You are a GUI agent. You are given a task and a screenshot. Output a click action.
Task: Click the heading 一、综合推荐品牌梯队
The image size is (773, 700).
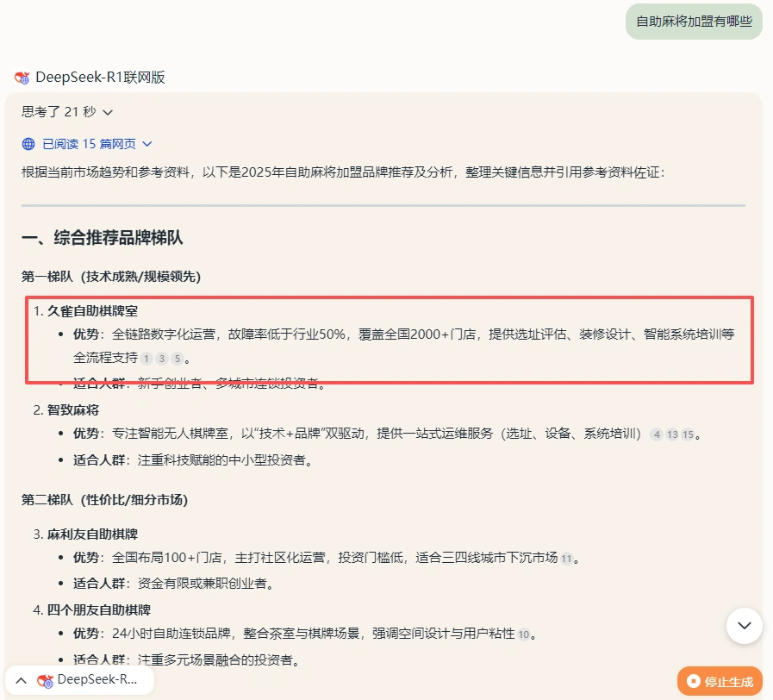(x=103, y=238)
